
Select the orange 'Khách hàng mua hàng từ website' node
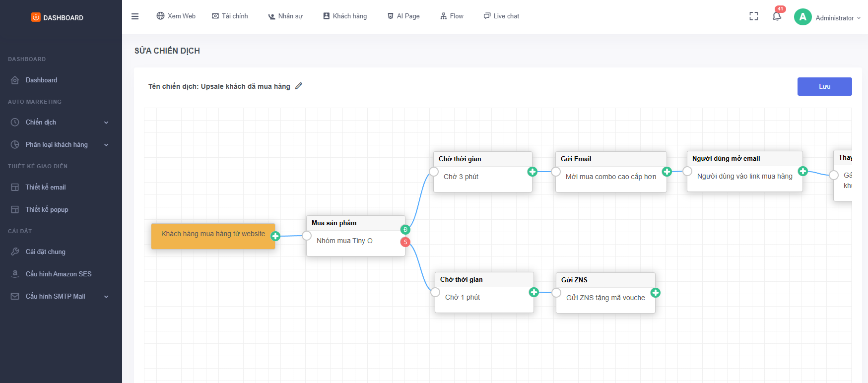pyautogui.click(x=213, y=236)
